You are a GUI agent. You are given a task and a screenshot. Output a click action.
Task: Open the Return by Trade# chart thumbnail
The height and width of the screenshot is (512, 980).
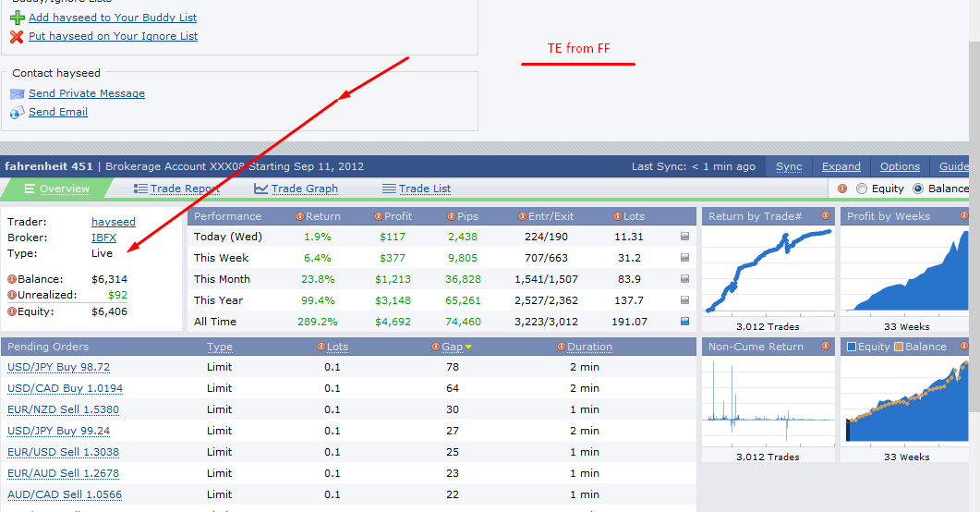(768, 270)
